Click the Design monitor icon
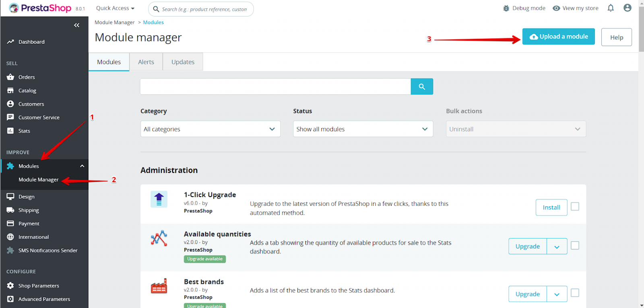The image size is (644, 308). click(10, 197)
